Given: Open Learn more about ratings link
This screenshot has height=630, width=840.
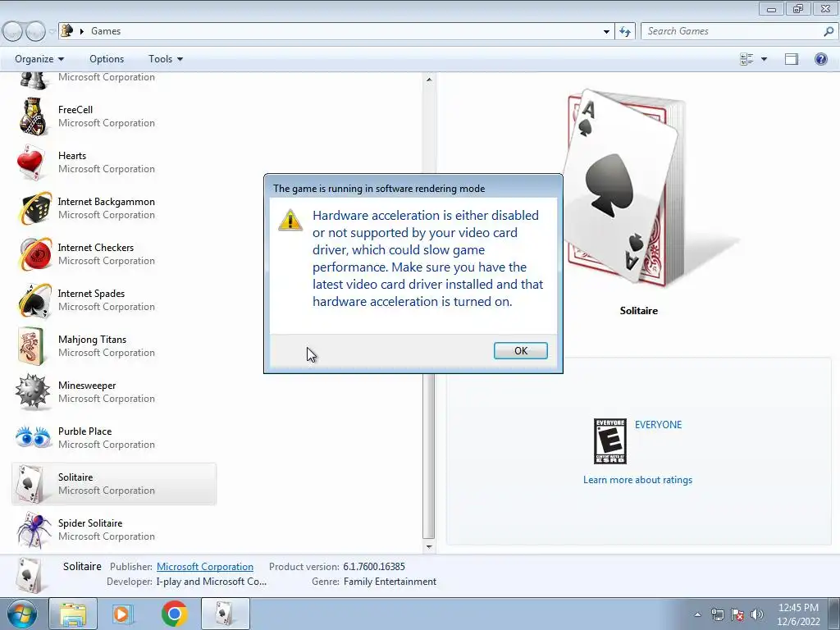Looking at the screenshot, I should point(637,480).
